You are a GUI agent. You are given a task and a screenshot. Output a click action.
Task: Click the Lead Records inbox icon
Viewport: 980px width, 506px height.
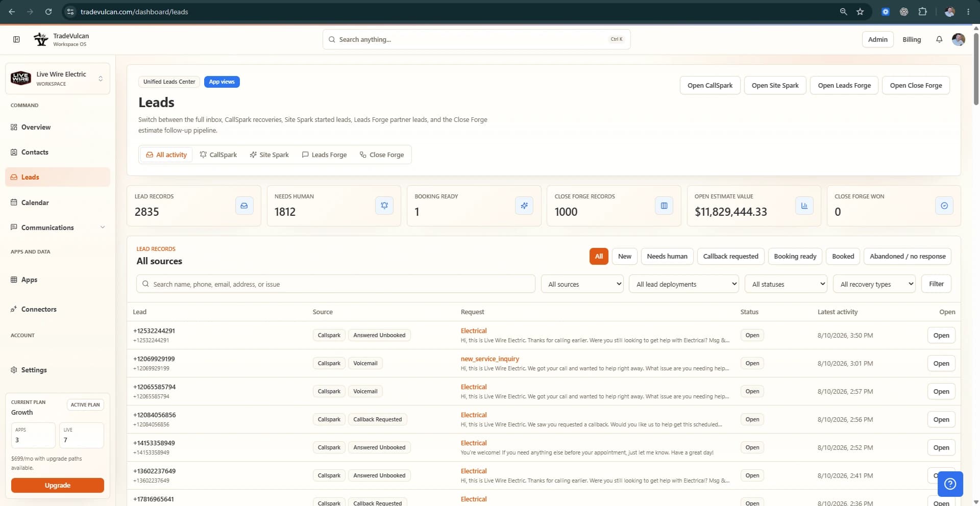pos(244,206)
